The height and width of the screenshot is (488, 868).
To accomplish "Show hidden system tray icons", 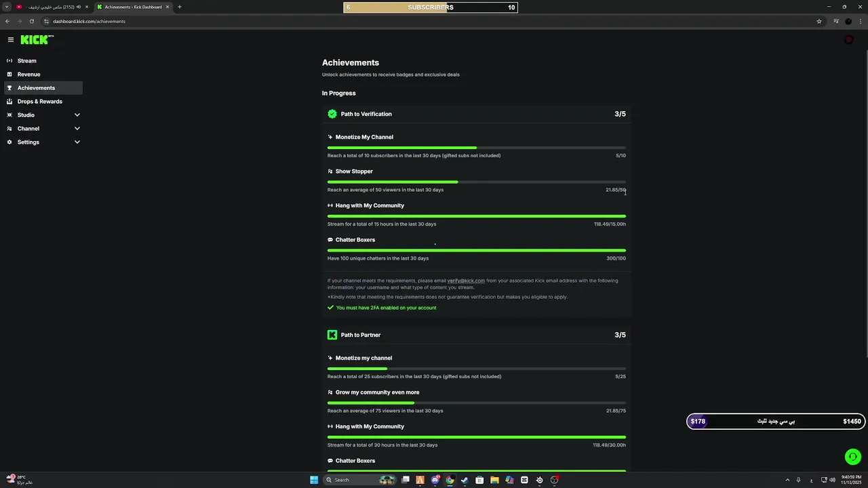I will tap(787, 480).
